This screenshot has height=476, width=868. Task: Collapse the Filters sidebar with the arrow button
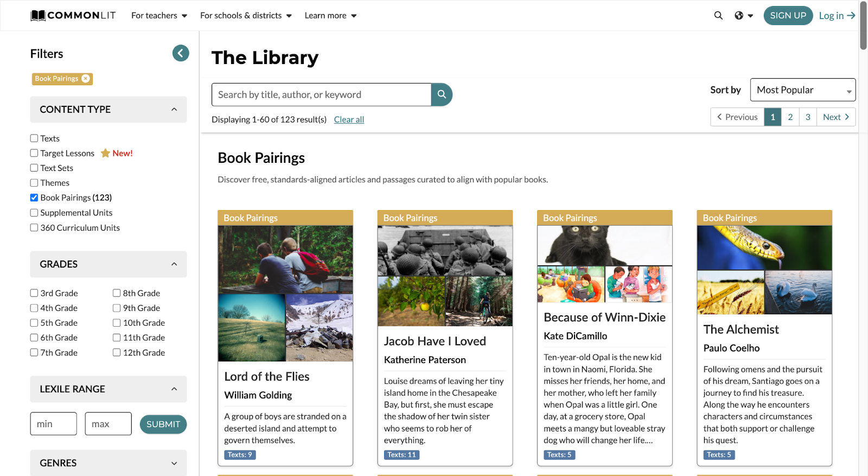tap(181, 53)
